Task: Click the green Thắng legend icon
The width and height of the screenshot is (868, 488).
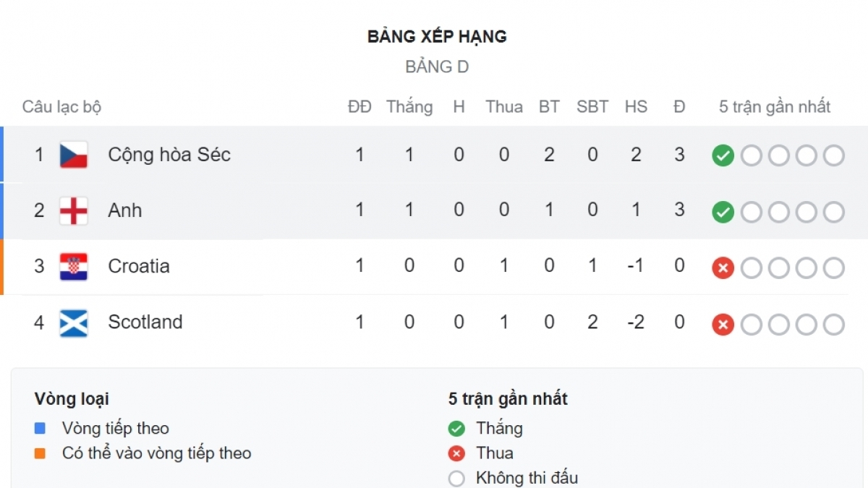Action: pyautogui.click(x=456, y=429)
